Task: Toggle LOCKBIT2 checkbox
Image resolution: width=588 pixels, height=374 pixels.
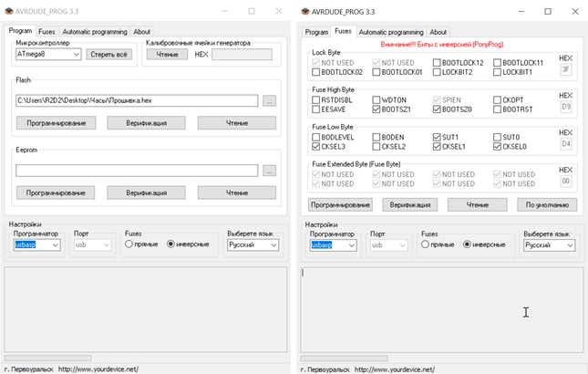Action: (x=437, y=72)
